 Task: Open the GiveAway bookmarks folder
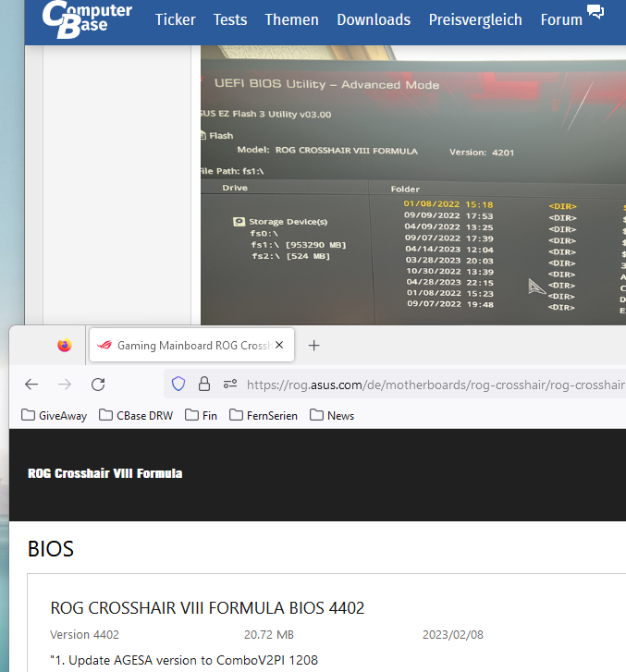point(54,415)
